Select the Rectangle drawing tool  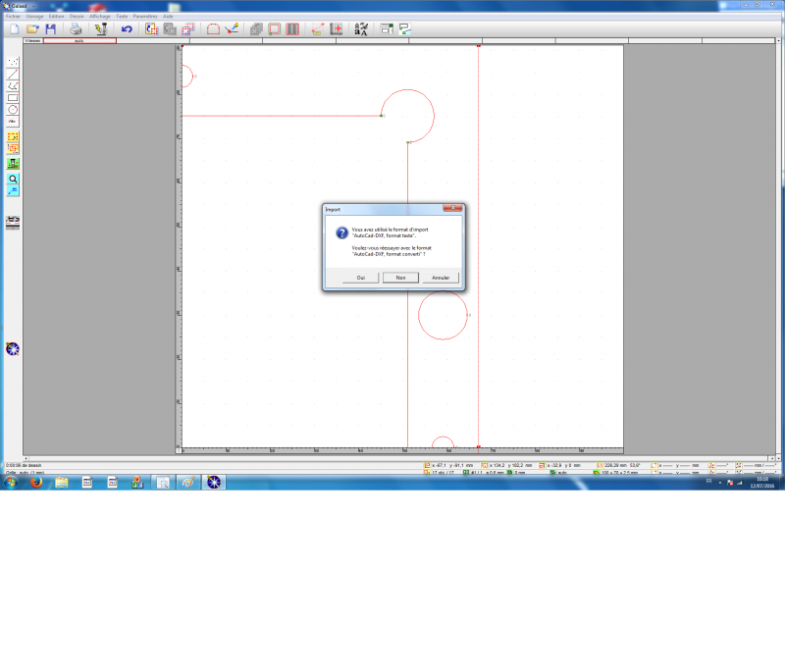point(13,97)
